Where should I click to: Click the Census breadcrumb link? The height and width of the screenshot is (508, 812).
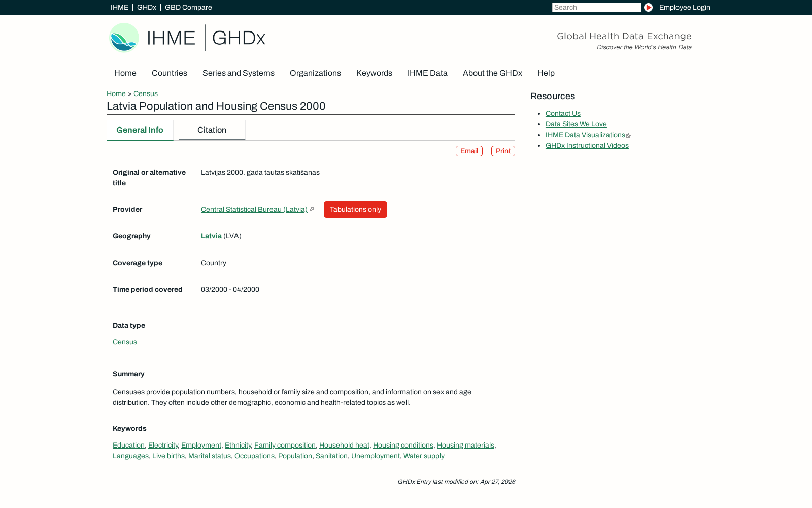pyautogui.click(x=146, y=94)
